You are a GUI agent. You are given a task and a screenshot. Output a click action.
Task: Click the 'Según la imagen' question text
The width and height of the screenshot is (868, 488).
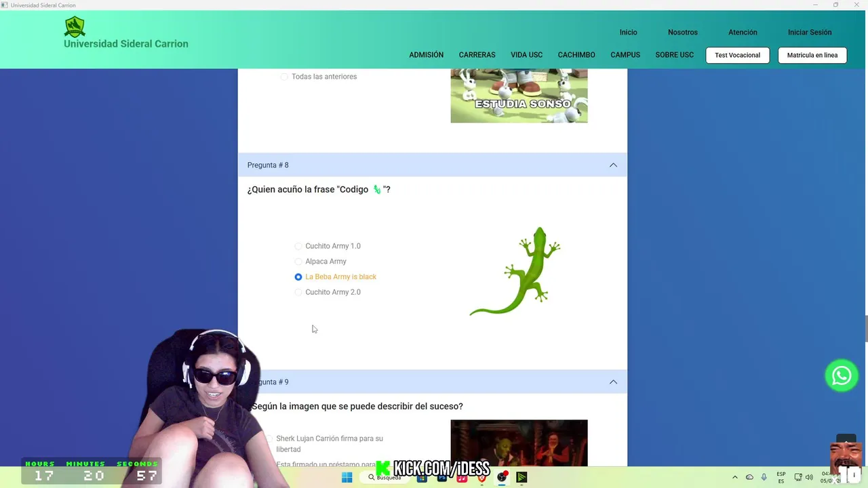click(357, 407)
